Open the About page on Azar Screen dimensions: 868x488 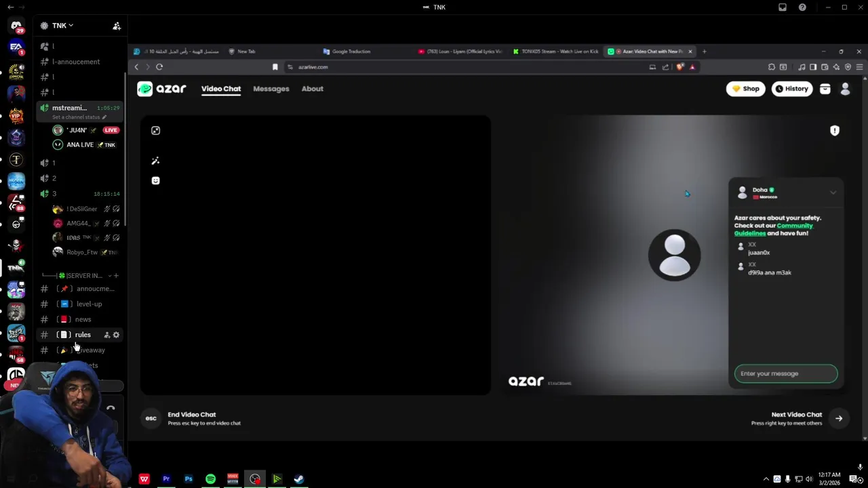(x=313, y=89)
